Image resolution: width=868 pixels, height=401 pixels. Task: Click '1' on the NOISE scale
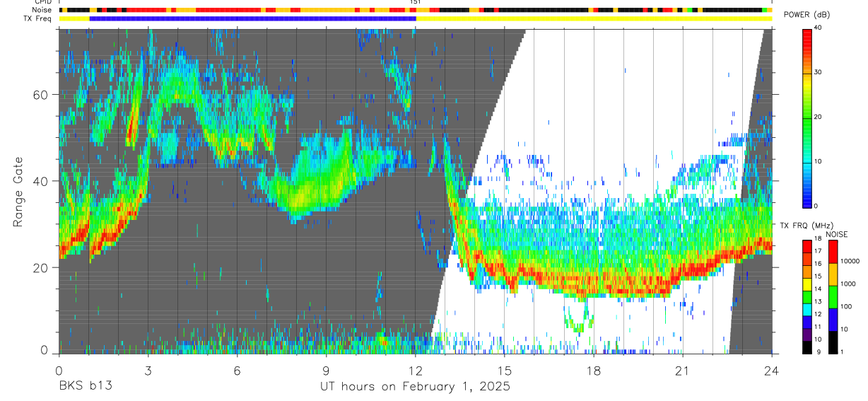pyautogui.click(x=843, y=352)
